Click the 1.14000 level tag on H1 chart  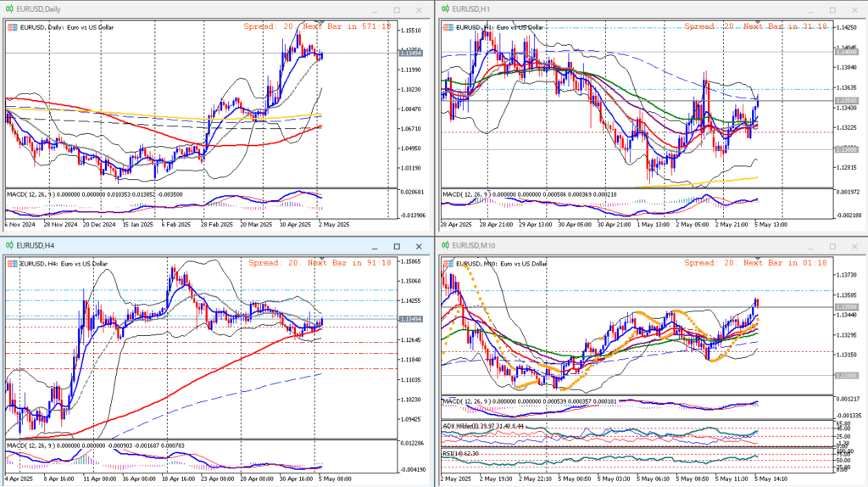pyautogui.click(x=847, y=52)
